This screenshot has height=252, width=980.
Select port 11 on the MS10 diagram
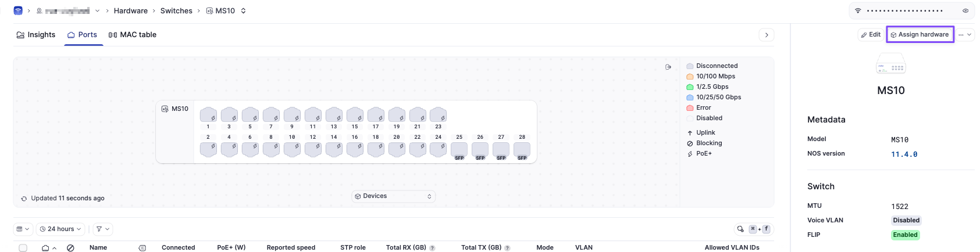coord(313,115)
